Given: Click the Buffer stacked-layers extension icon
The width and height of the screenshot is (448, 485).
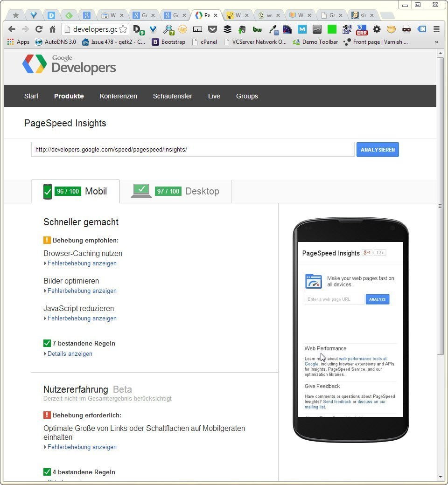Looking at the screenshot, I should tap(227, 29).
